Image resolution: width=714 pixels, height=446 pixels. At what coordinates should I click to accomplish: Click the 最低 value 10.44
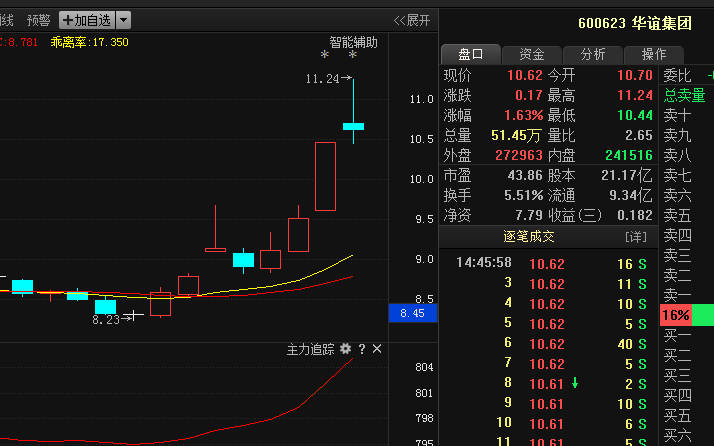[x=635, y=115]
